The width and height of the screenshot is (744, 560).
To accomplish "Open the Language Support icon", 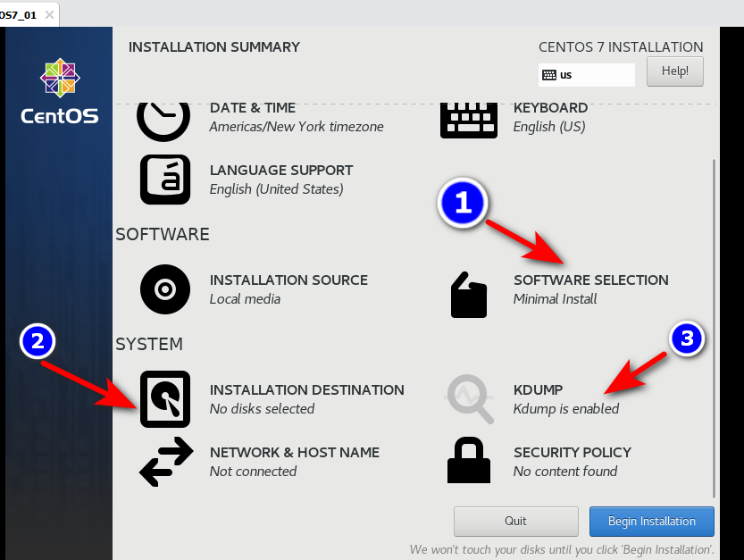I will pos(165,180).
